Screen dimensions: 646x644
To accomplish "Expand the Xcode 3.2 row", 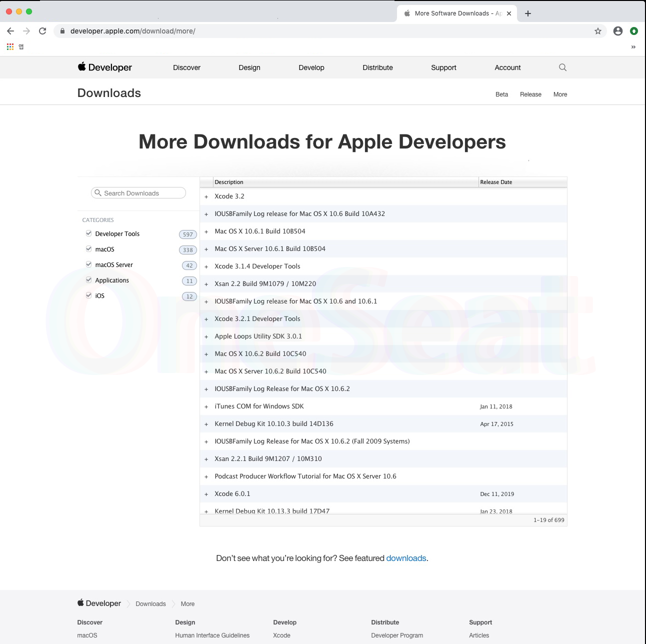I will (x=206, y=197).
